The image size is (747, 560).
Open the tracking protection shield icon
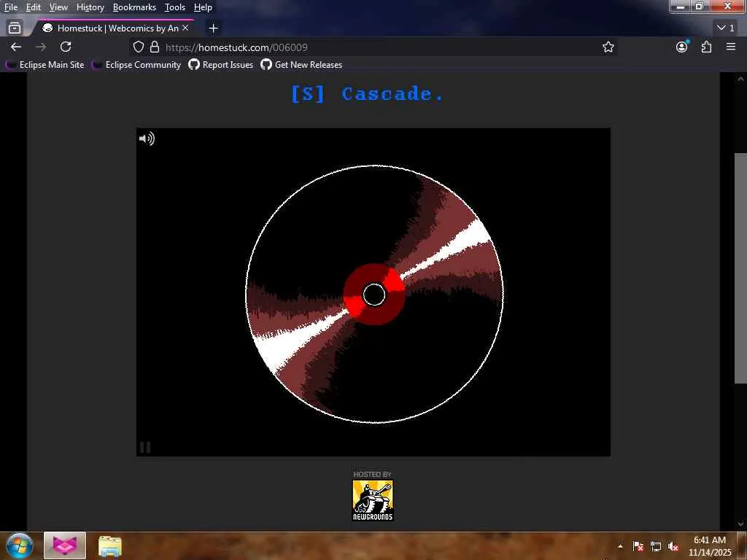tap(138, 47)
